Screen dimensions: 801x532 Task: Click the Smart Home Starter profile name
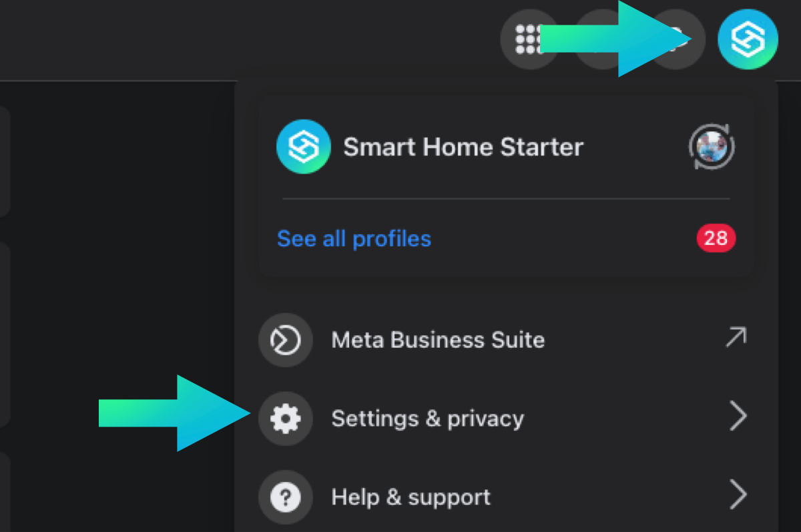tap(463, 147)
